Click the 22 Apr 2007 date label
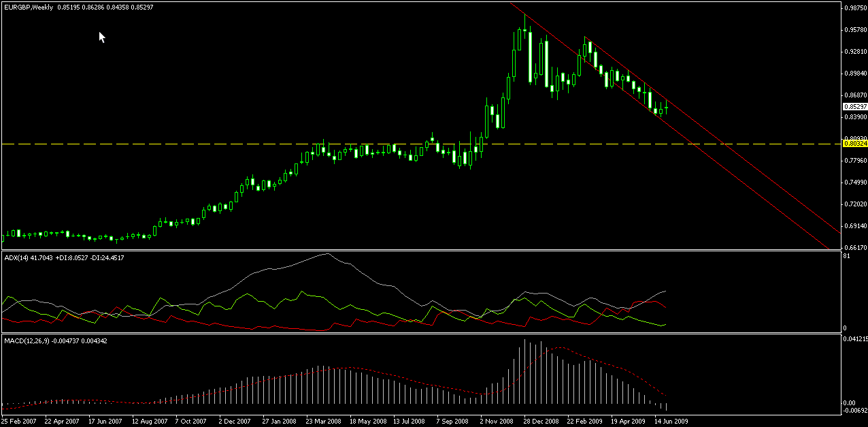Image resolution: width=868 pixels, height=427 pixels. pyautogui.click(x=62, y=422)
